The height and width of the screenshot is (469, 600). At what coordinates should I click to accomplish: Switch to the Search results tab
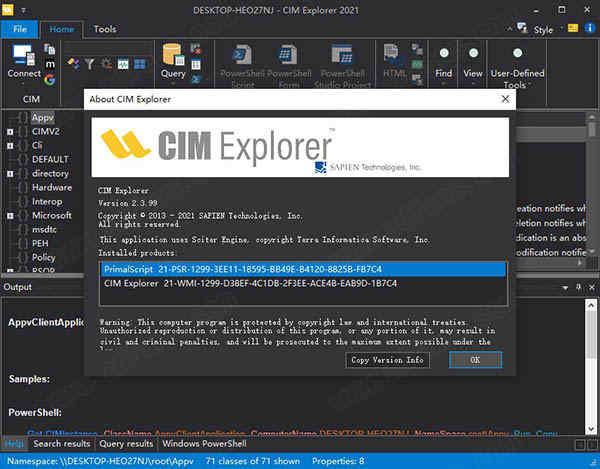(62, 444)
